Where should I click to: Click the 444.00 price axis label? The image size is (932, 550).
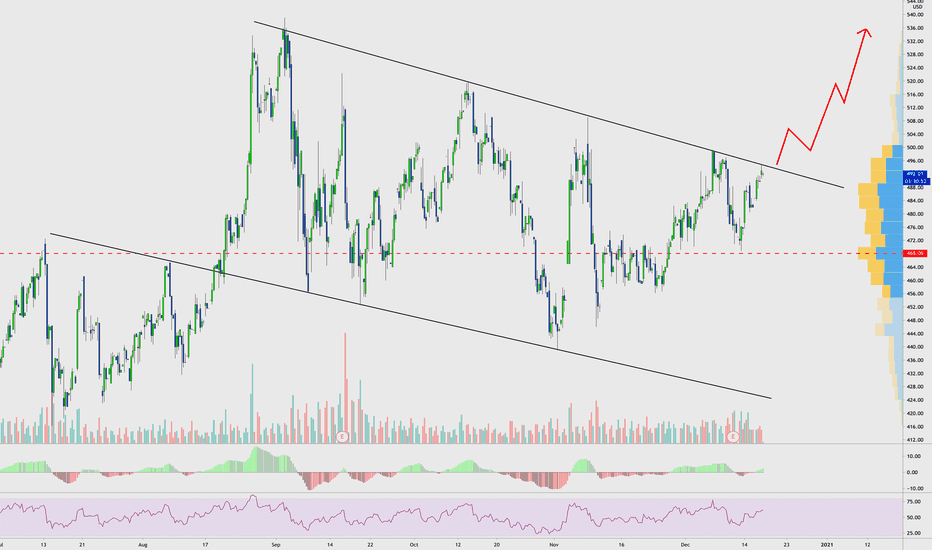[915, 334]
